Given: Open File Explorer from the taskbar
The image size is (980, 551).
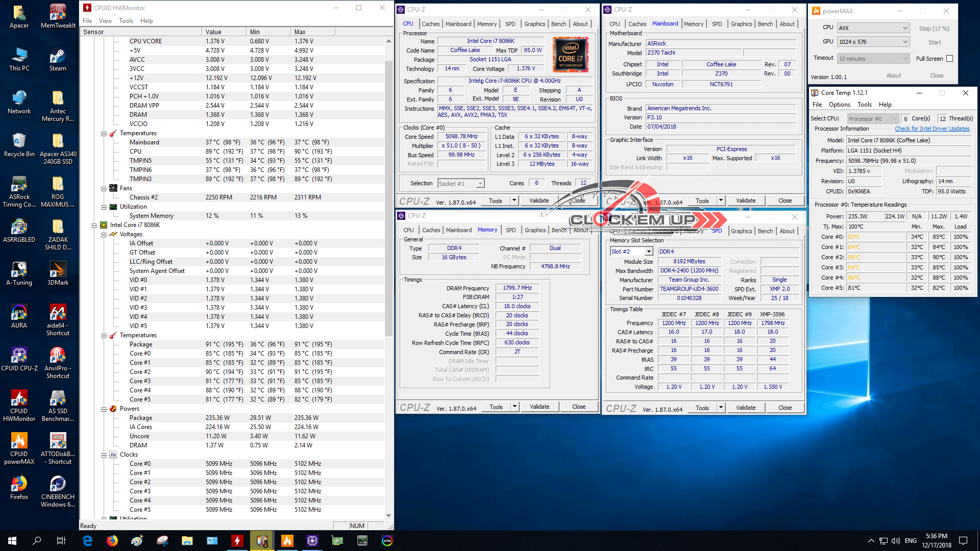Looking at the screenshot, I should pyautogui.click(x=187, y=541).
